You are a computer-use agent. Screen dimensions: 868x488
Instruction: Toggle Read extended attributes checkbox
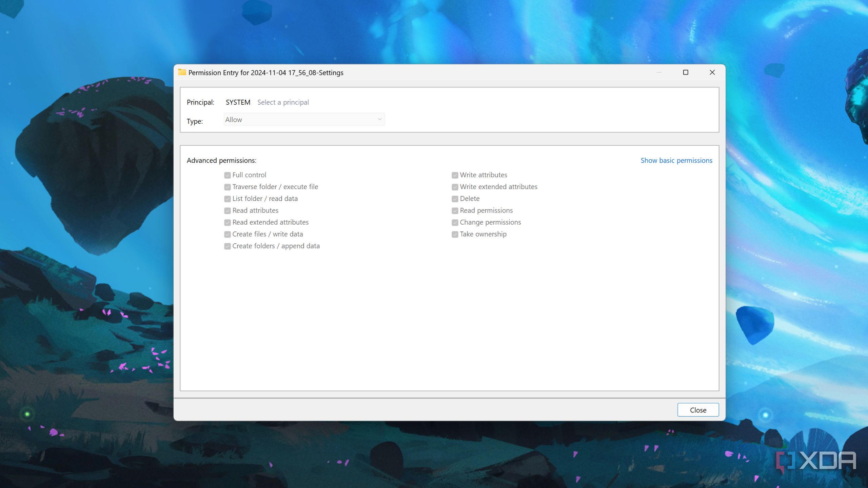coord(227,223)
